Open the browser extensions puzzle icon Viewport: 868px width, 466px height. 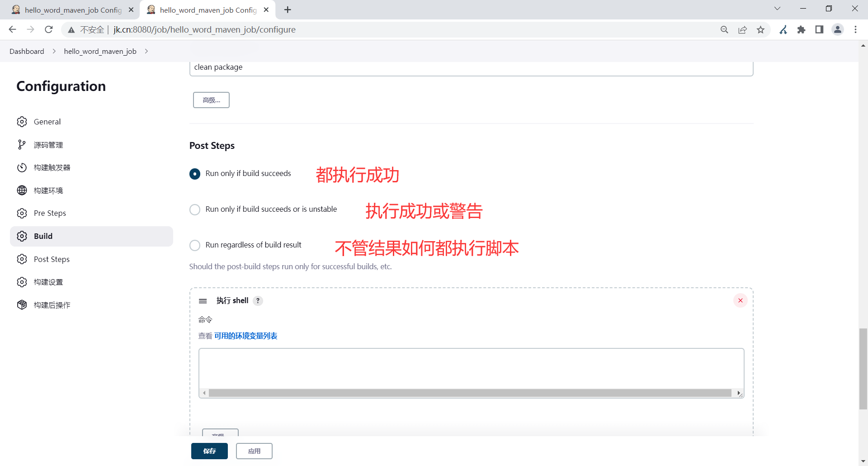(x=801, y=29)
